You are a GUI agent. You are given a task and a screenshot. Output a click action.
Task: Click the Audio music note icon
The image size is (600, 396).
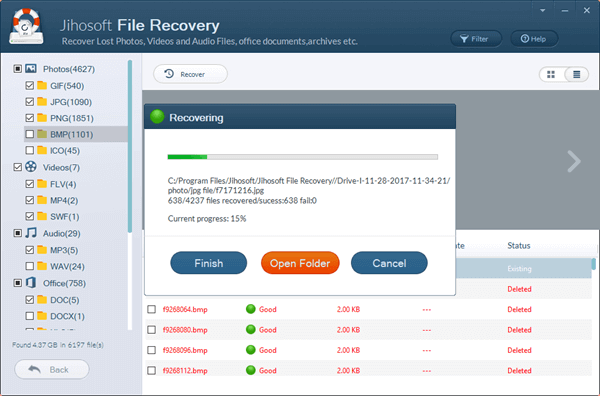(x=31, y=233)
